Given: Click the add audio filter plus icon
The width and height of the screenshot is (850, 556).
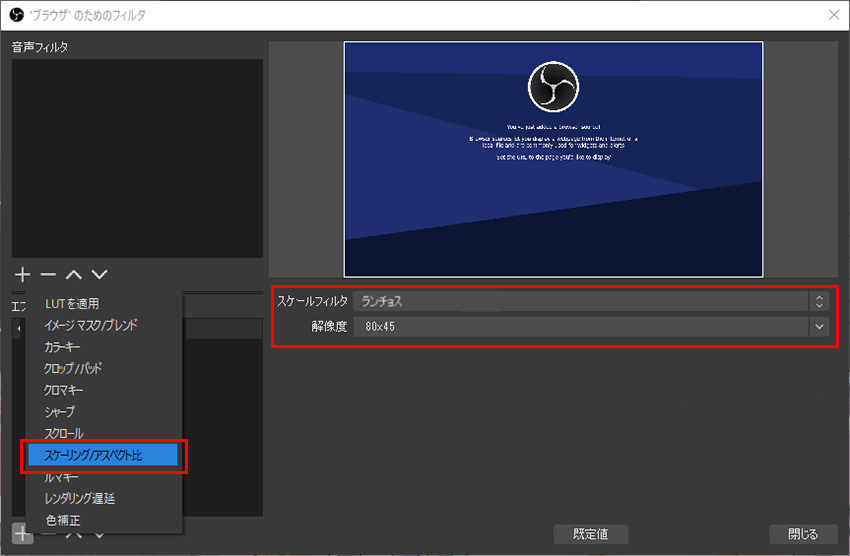Looking at the screenshot, I should click(x=22, y=274).
